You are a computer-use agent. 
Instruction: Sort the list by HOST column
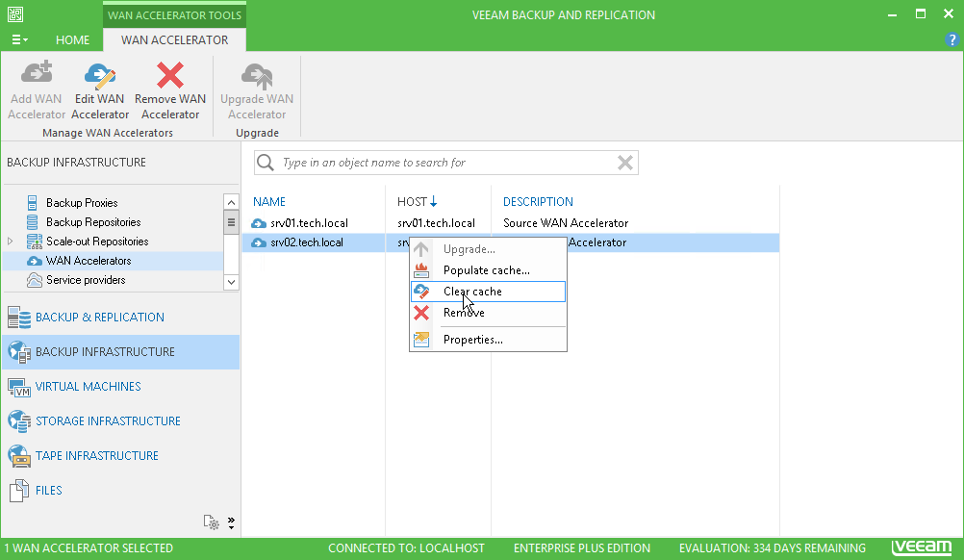pyautogui.click(x=417, y=202)
